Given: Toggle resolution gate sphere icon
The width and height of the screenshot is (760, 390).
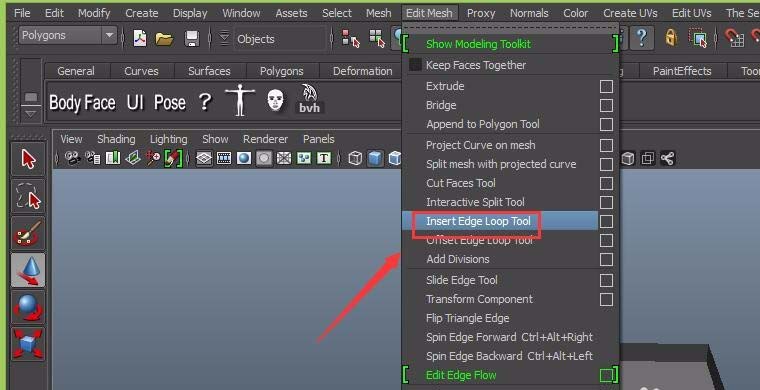Looking at the screenshot, I should coord(244,158).
